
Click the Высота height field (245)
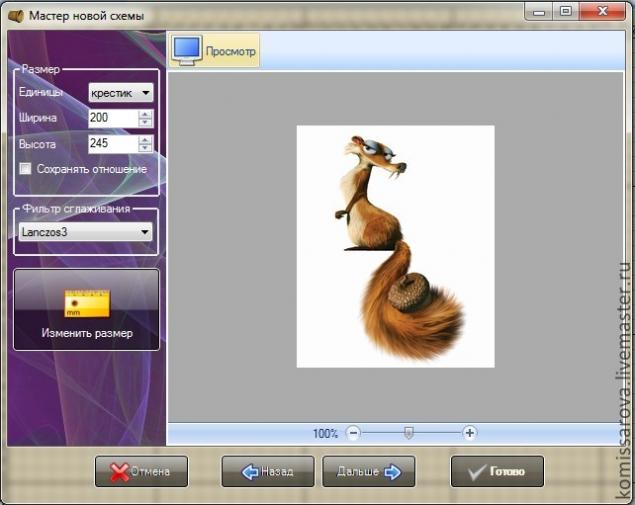[113, 143]
